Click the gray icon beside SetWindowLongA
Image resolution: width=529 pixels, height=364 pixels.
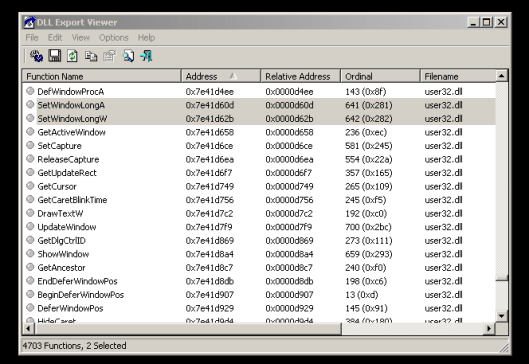[x=30, y=105]
